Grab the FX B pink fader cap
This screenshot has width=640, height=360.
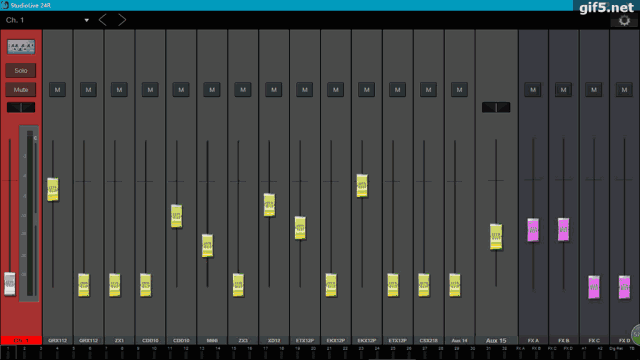coord(563,229)
